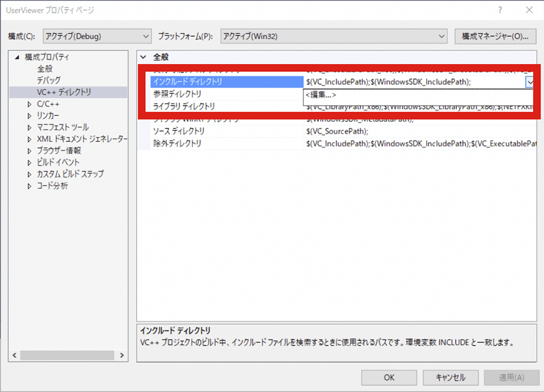
Task: Click the 適用(A) button
Action: [x=512, y=378]
